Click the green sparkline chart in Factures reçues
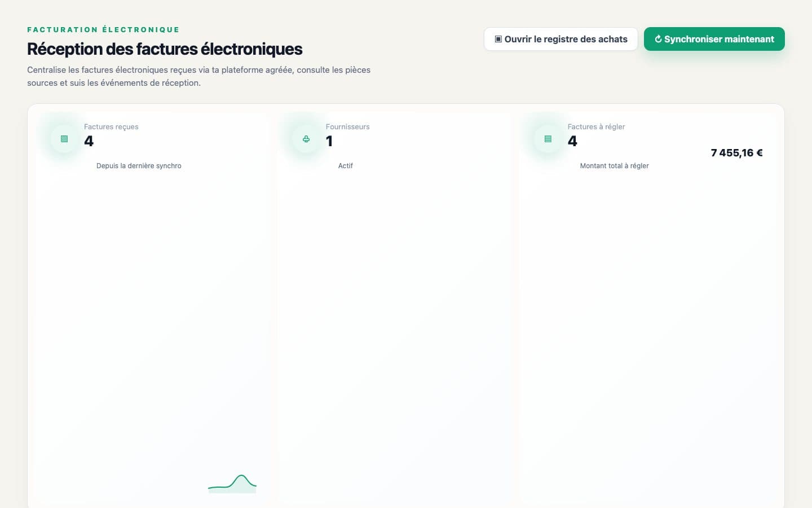This screenshot has width=812, height=508. (x=232, y=484)
